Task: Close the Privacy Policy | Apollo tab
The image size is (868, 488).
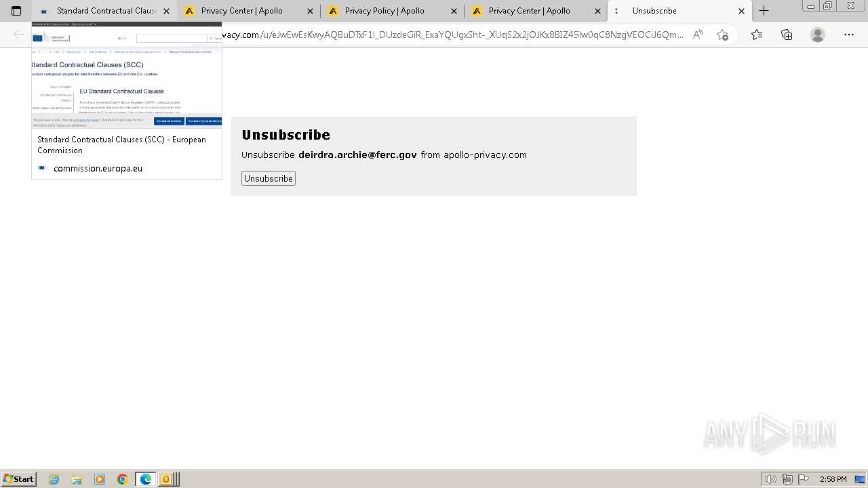Action: tap(454, 11)
